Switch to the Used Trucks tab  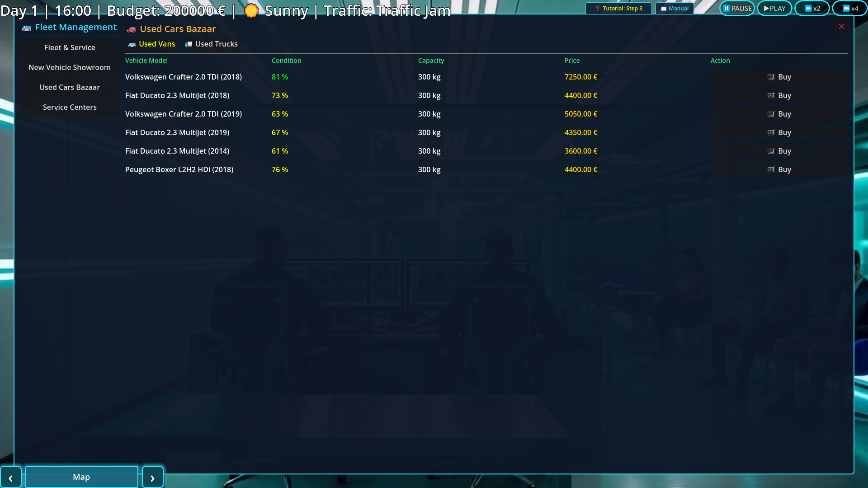point(211,44)
